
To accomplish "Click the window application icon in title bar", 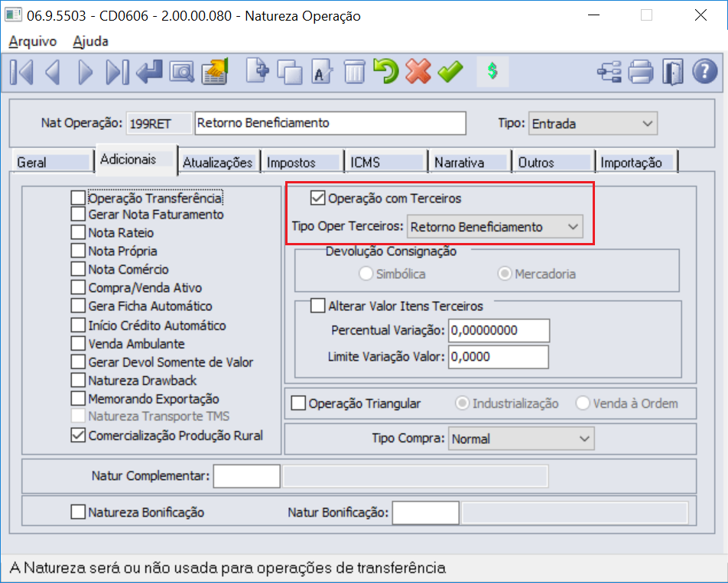I will (13, 15).
